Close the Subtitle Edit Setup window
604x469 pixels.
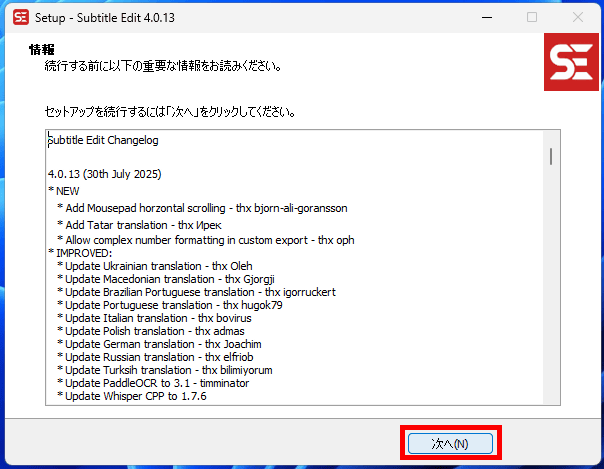coord(577,17)
